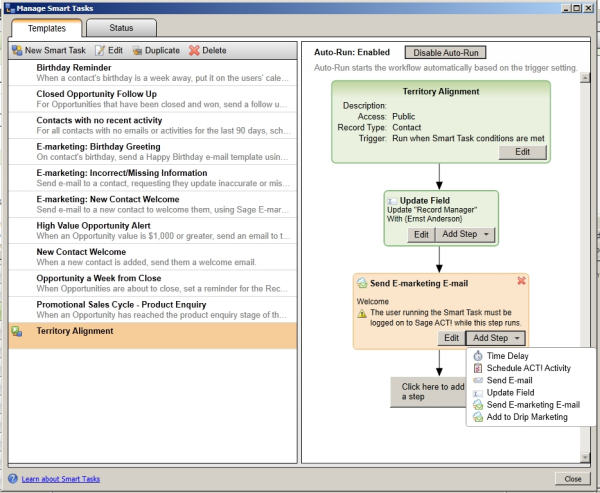Open Learn about Smart Tasks link
Screen dimensions: 600x493
point(61,479)
